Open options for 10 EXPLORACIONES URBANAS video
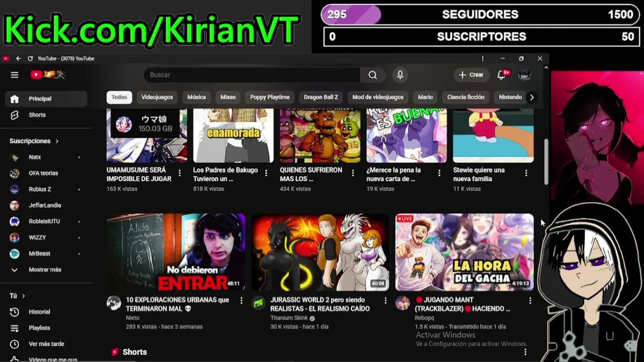Image resolution: width=644 pixels, height=362 pixels. pyautogui.click(x=241, y=301)
